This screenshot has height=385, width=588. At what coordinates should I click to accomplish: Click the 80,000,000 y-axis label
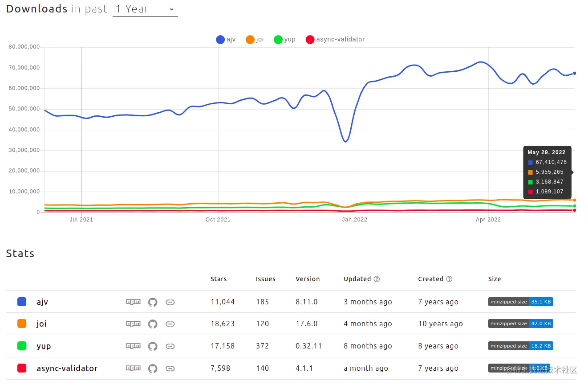coord(24,47)
